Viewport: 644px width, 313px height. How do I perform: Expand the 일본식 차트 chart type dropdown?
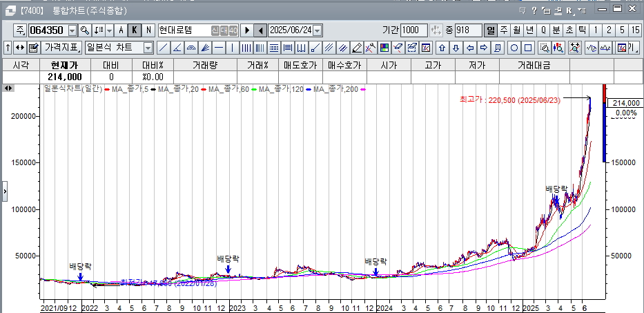(x=148, y=48)
